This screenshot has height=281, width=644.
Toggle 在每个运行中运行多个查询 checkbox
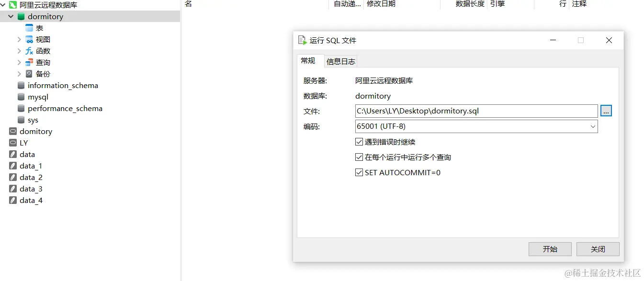pos(359,157)
